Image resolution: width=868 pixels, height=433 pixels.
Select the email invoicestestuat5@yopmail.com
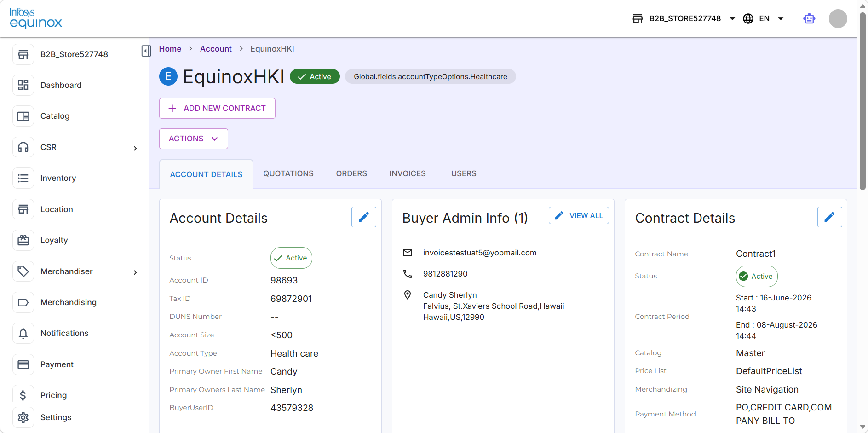click(480, 253)
